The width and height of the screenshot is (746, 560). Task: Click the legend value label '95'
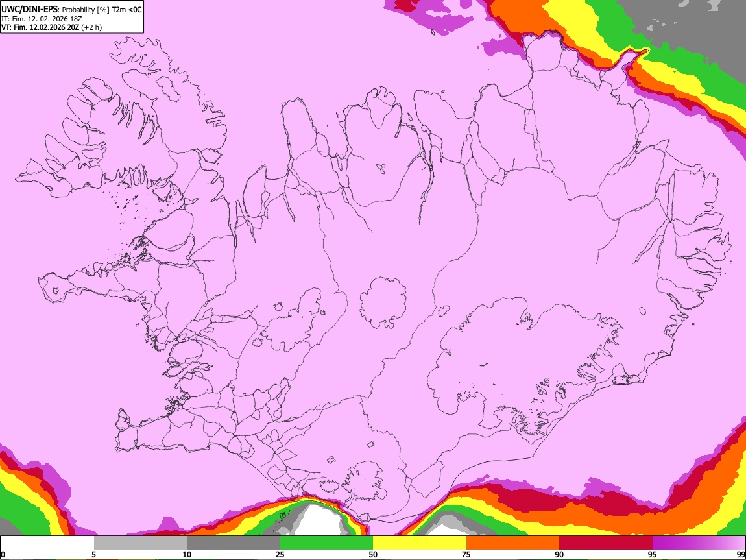click(x=653, y=554)
